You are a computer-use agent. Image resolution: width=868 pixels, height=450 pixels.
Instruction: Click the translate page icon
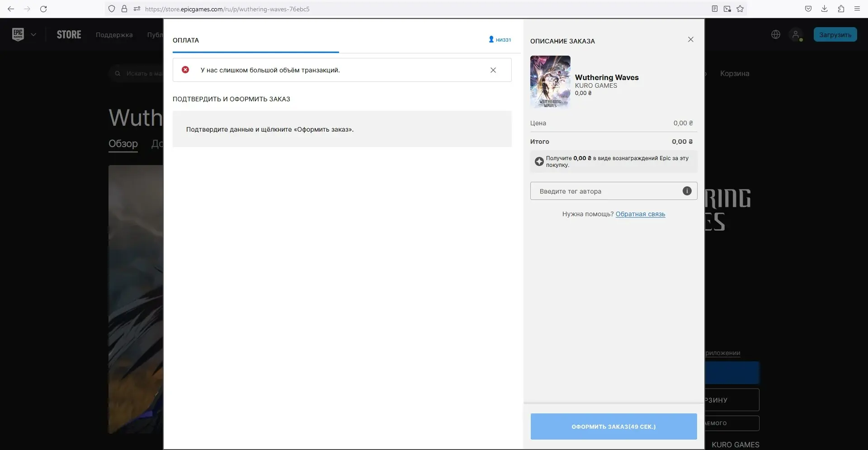[x=727, y=9]
